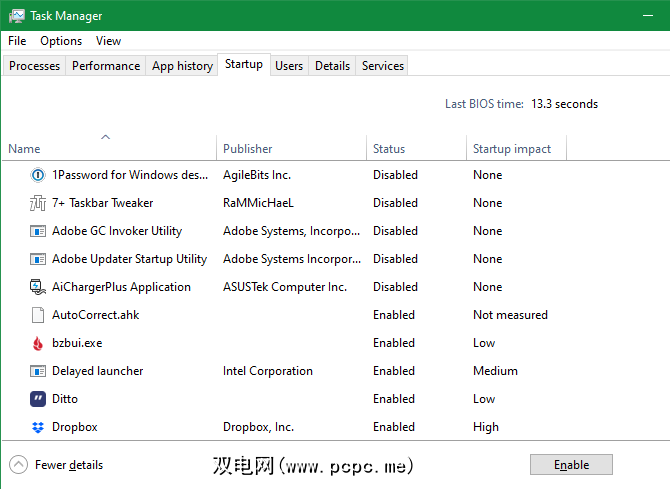Switch to the Services tab

[x=383, y=66]
